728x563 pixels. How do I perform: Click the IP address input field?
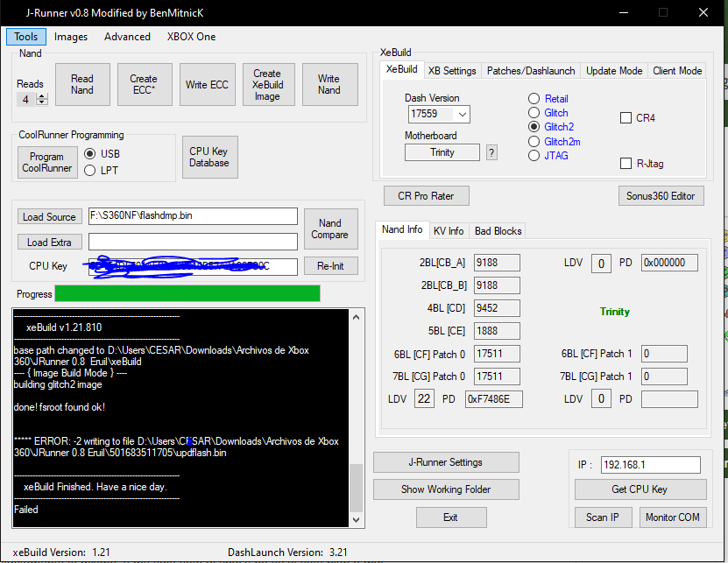[x=650, y=465]
